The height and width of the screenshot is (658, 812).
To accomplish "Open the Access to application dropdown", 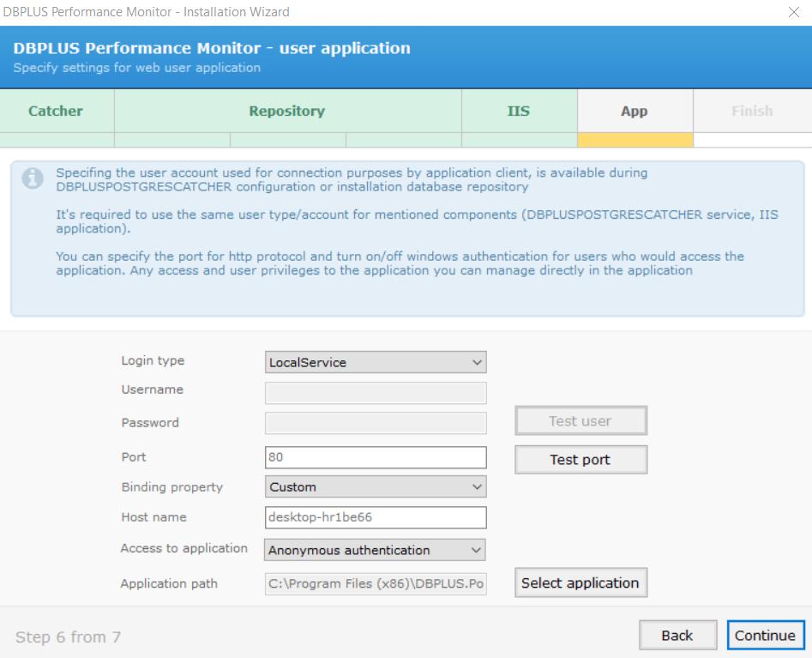I will (375, 550).
